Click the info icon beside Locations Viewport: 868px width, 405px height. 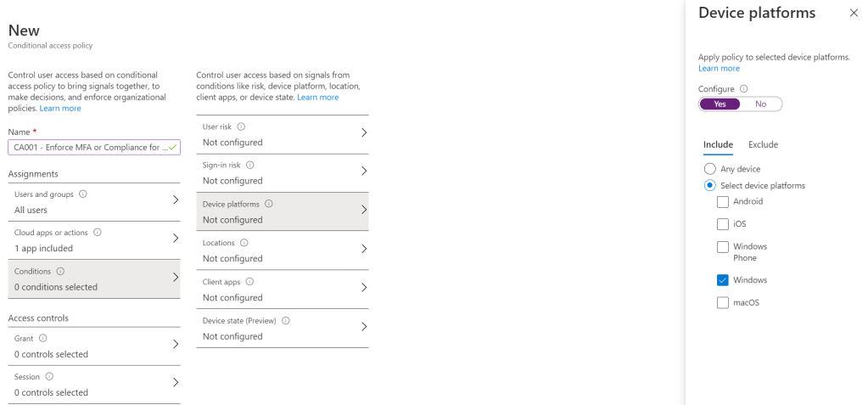pyautogui.click(x=243, y=243)
